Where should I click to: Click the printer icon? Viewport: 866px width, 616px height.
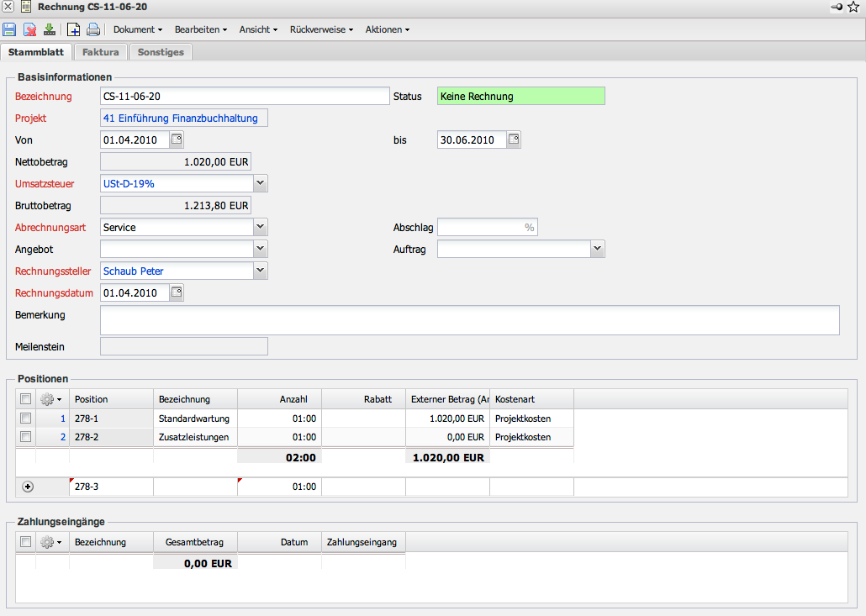coord(93,29)
